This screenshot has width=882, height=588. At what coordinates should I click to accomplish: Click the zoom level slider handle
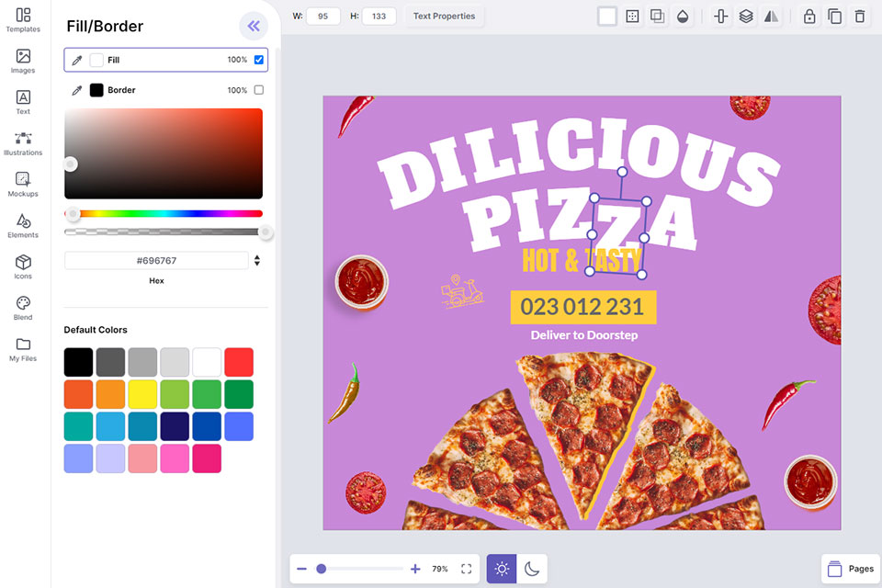pyautogui.click(x=322, y=569)
